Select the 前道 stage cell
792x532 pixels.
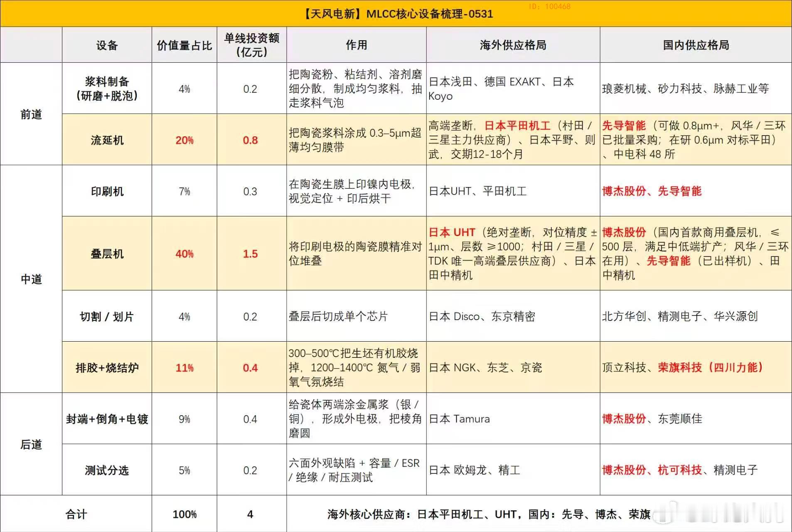31,114
